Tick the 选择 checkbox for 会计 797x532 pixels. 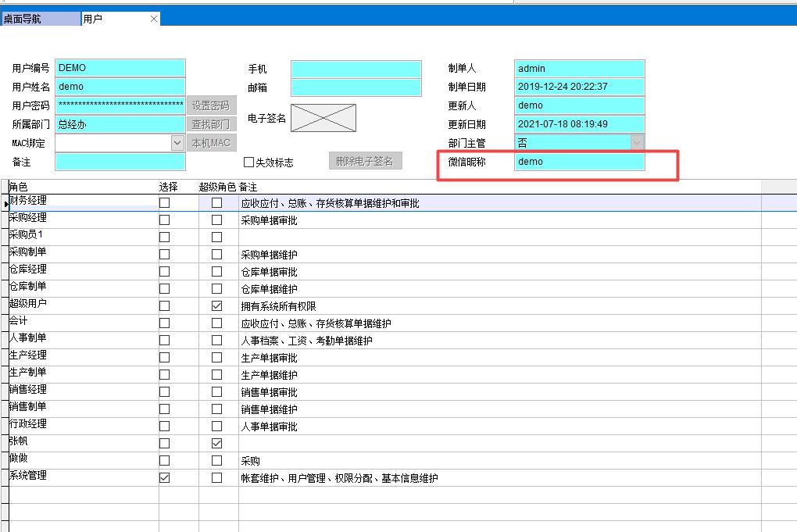pos(164,323)
